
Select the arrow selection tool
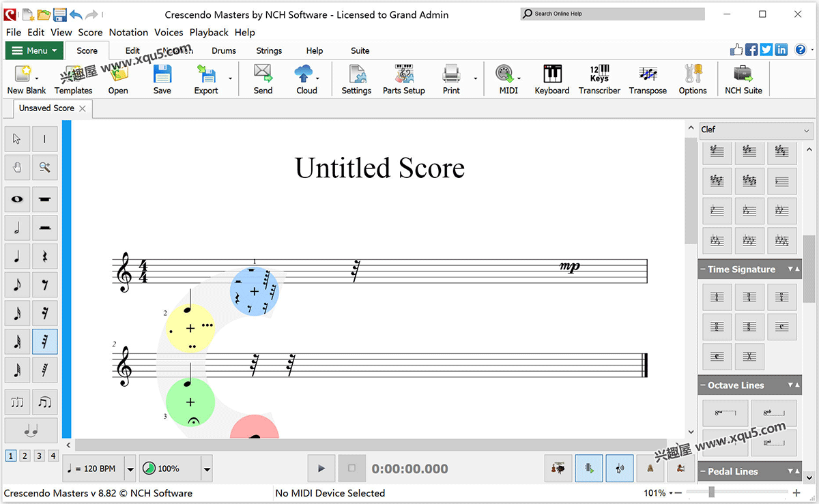tap(17, 138)
